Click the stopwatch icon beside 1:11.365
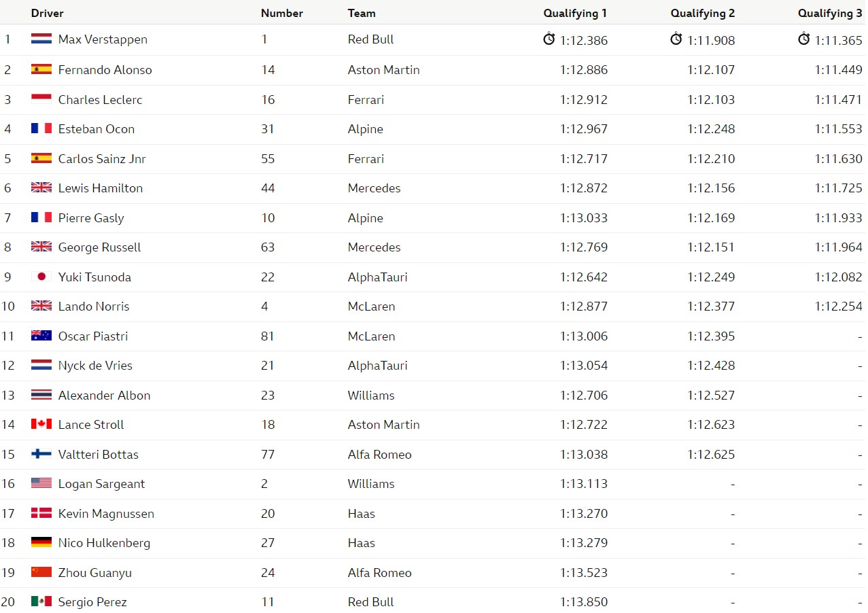The width and height of the screenshot is (868, 613). click(804, 39)
